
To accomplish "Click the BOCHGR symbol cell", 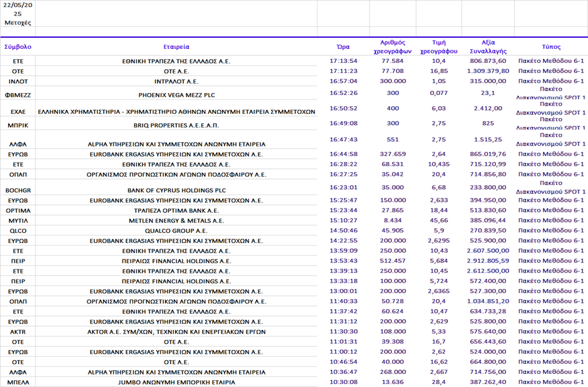I will coord(18,191).
